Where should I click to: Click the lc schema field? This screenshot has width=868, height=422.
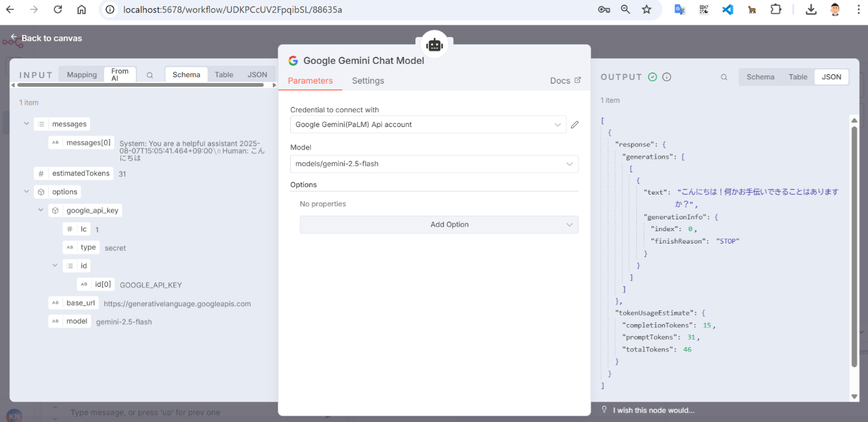click(x=77, y=229)
